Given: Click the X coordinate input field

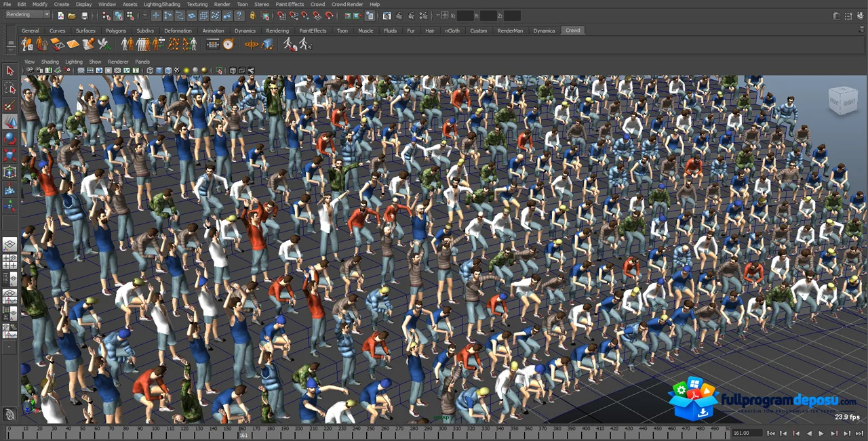Looking at the screenshot, I should click(465, 15).
